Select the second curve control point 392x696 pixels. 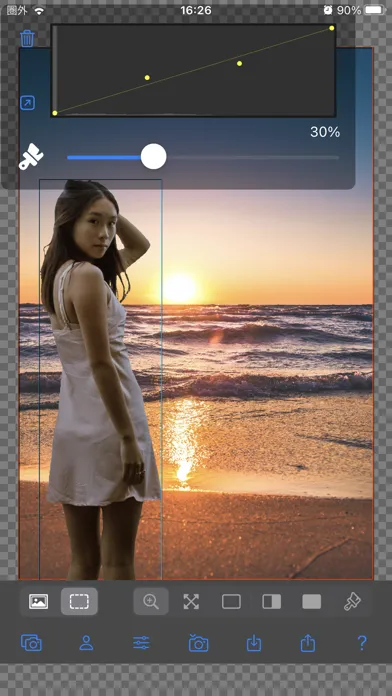(x=147, y=77)
